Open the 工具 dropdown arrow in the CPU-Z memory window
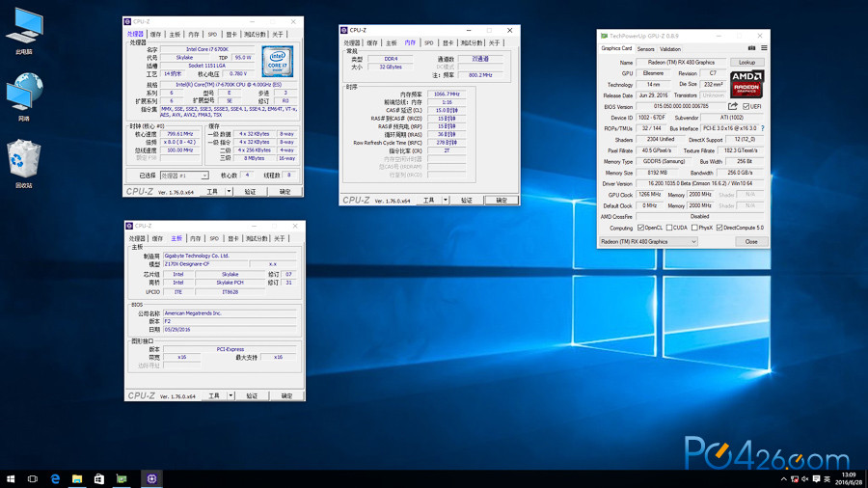 (x=445, y=201)
